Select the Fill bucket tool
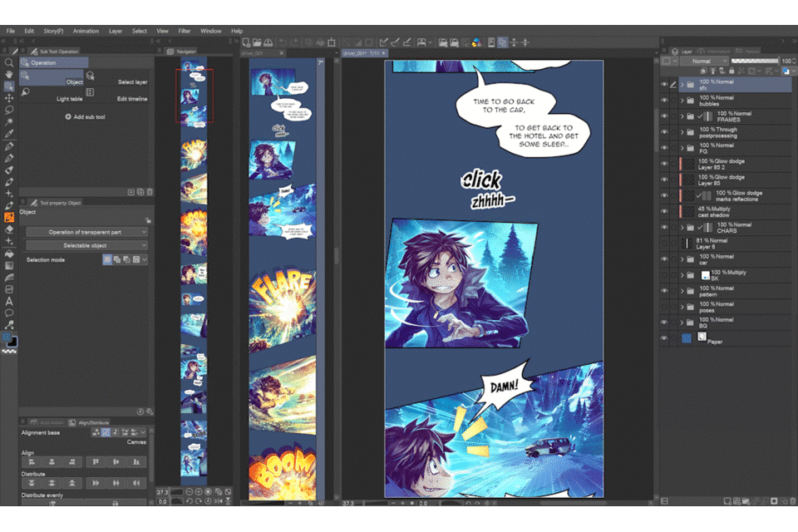The image size is (798, 532). point(8,254)
